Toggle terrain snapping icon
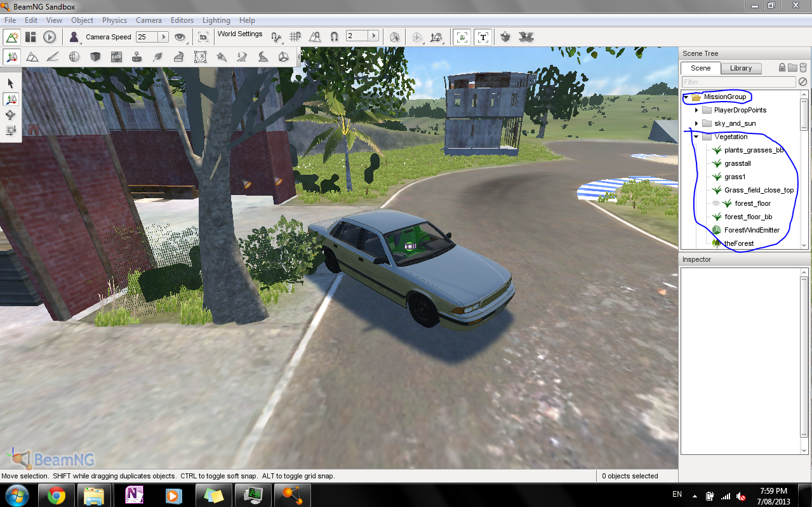The width and height of the screenshot is (812, 507). tap(314, 37)
